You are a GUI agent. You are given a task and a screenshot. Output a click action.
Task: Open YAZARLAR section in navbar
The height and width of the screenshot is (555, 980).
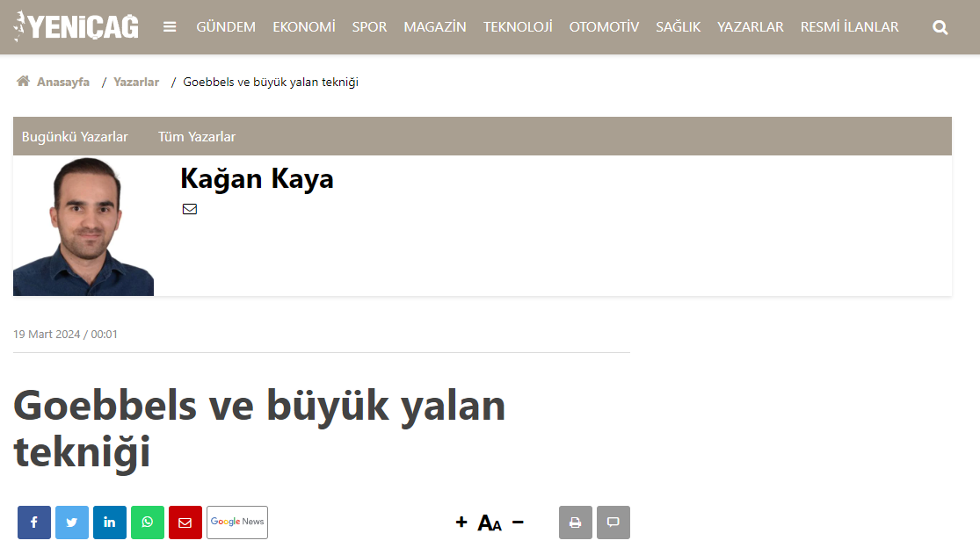point(750,27)
